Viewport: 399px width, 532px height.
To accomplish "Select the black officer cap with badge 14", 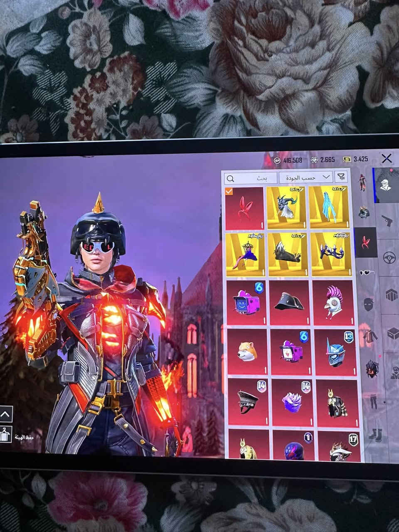I will tap(249, 401).
